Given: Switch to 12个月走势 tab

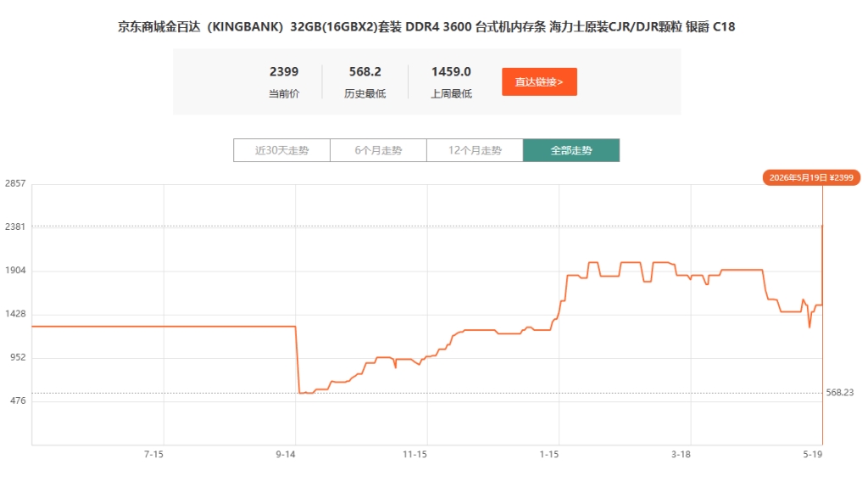Looking at the screenshot, I should 475,150.
